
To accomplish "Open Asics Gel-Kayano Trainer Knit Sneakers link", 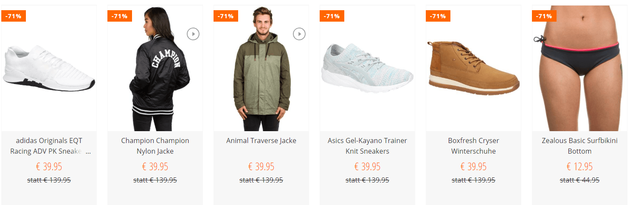I will pos(367,146).
